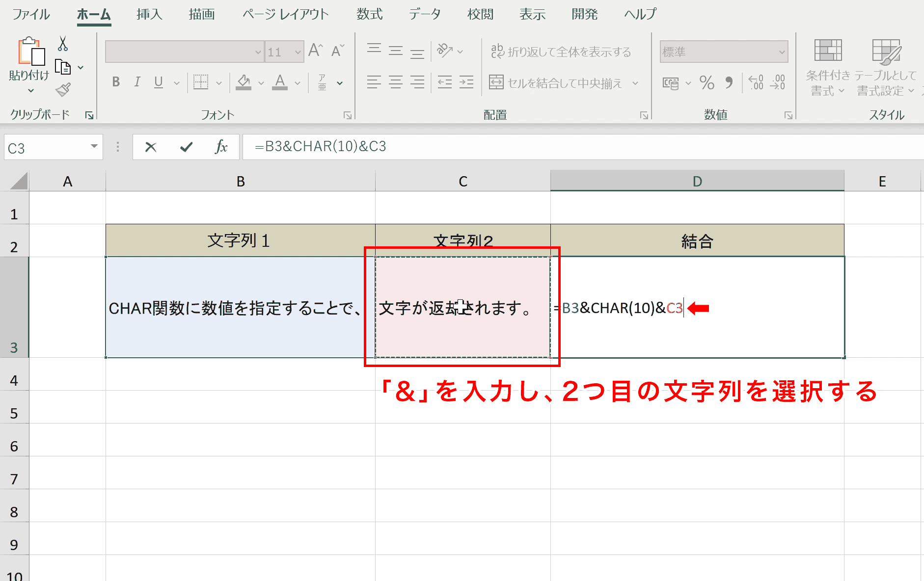Click the Decrease Decimal icon
The height and width of the screenshot is (581, 924).
(x=778, y=82)
